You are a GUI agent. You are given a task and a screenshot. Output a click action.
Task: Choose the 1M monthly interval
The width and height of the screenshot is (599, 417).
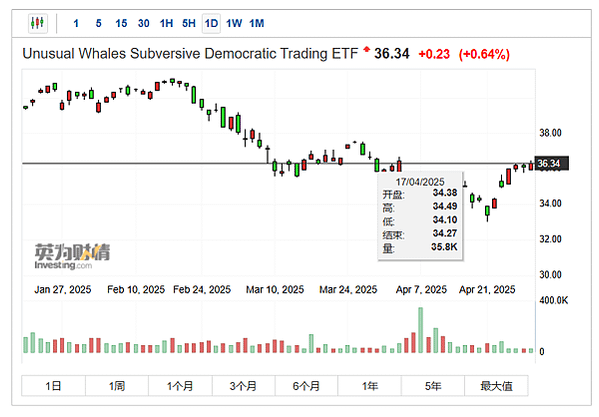tap(257, 24)
